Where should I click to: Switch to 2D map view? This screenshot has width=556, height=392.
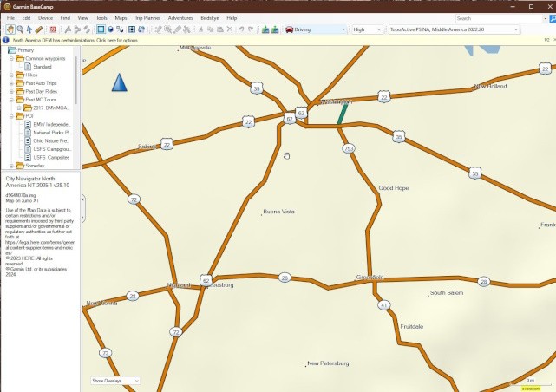(x=101, y=29)
